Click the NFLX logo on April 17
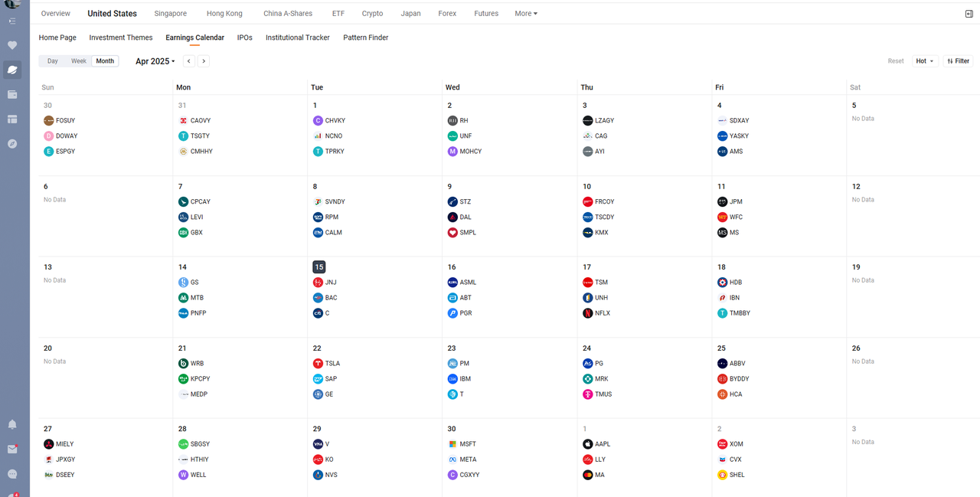The width and height of the screenshot is (980, 497). pos(587,313)
